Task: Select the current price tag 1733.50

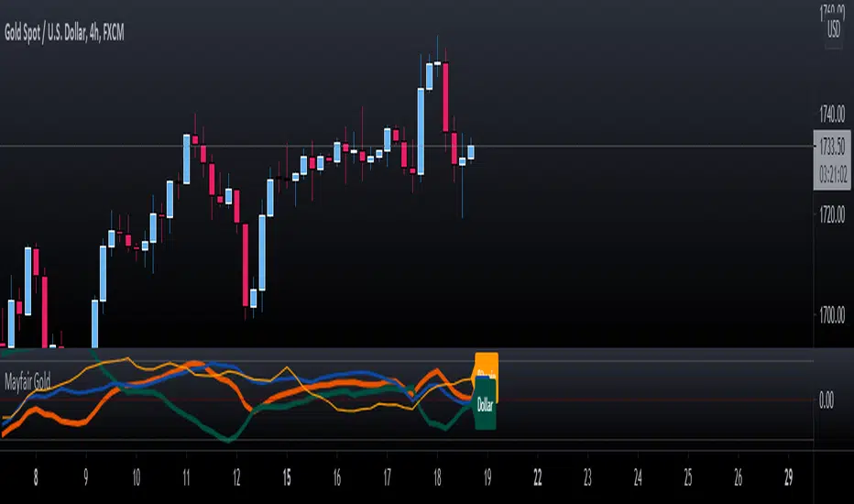Action: click(832, 146)
